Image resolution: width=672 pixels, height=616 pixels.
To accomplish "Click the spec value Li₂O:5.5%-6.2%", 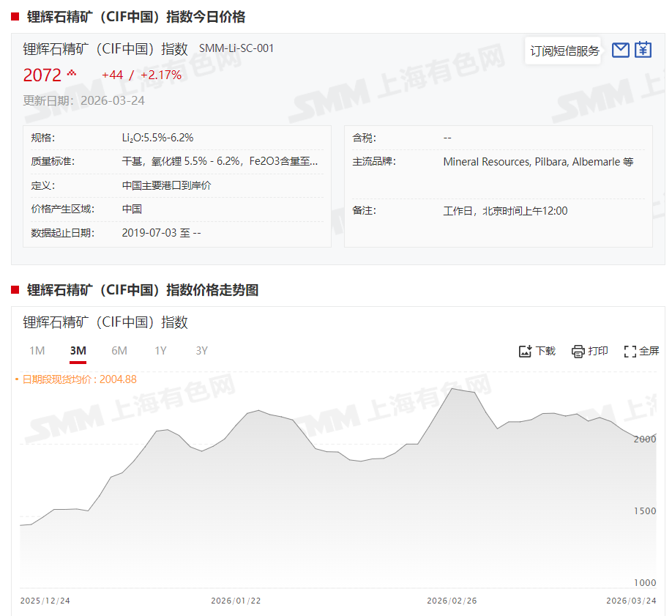I will tap(157, 138).
